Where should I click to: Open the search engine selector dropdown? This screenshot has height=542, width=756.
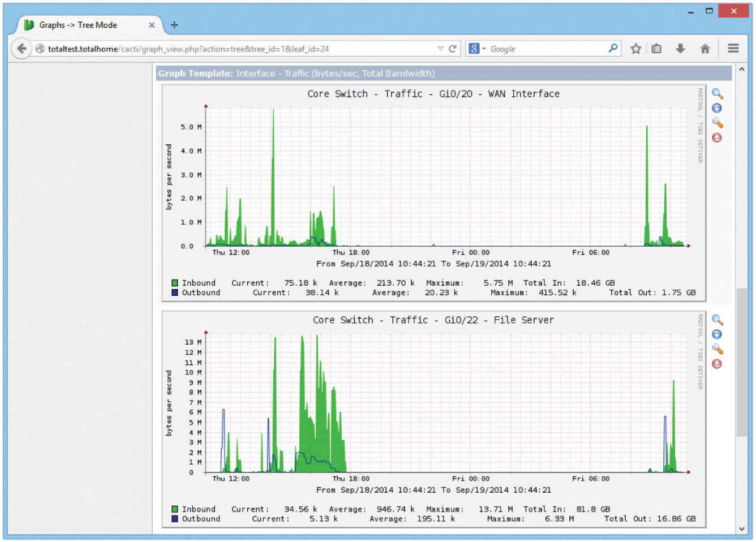478,49
